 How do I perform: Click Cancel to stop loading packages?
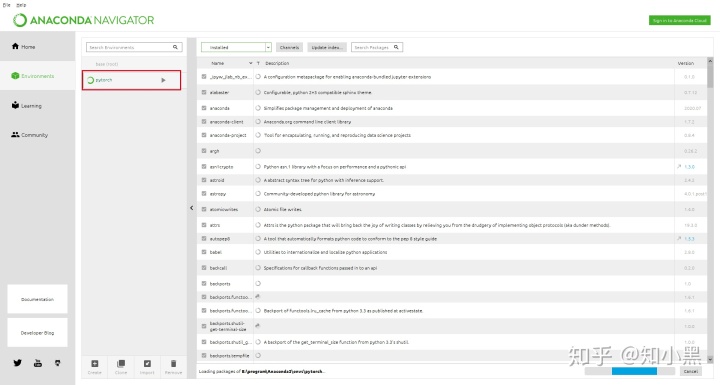[691, 371]
